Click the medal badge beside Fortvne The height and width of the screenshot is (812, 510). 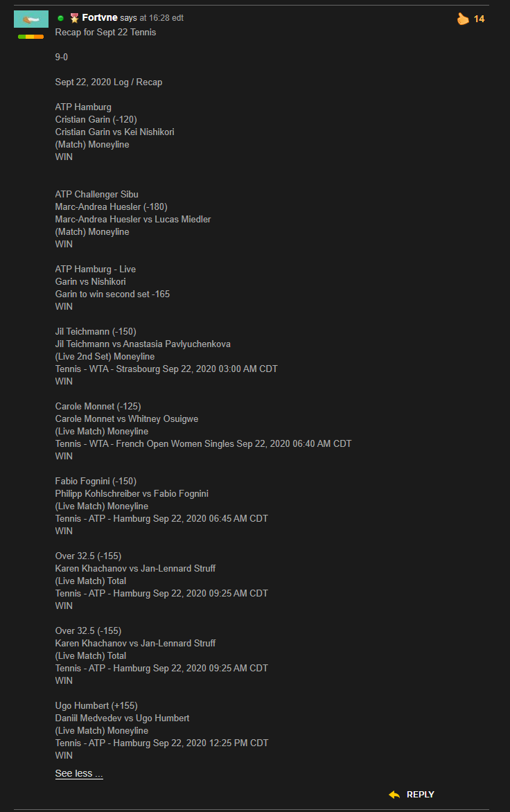75,18
